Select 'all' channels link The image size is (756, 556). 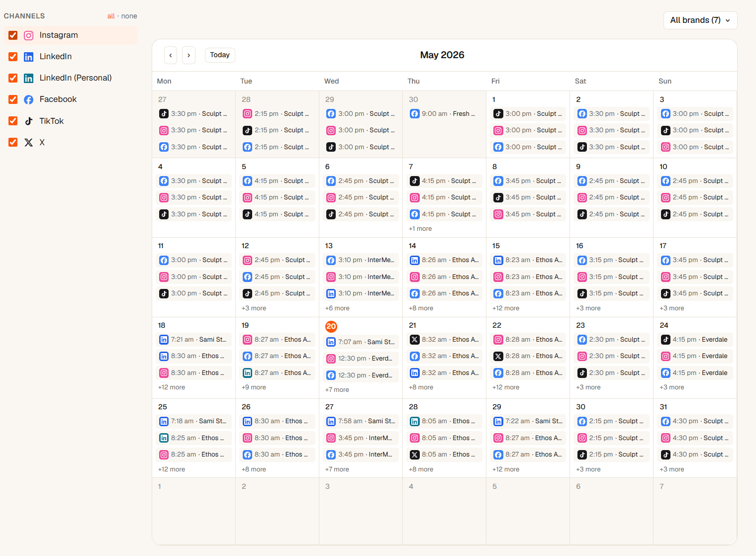111,16
